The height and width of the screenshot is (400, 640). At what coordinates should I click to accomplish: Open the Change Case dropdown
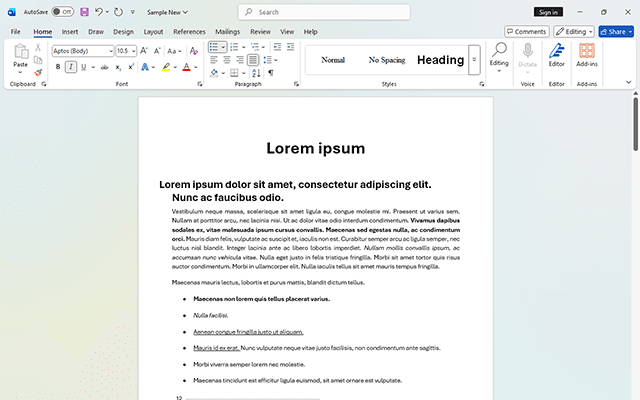tap(175, 51)
